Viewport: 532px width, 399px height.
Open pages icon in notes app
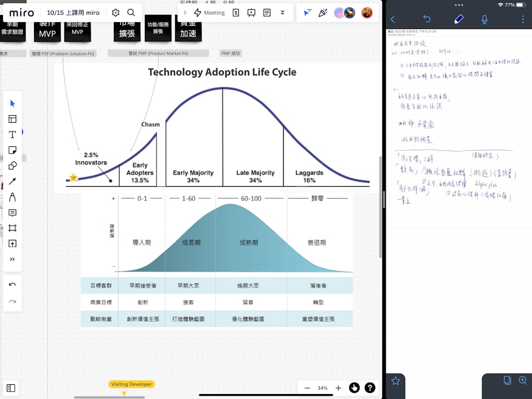tap(507, 380)
